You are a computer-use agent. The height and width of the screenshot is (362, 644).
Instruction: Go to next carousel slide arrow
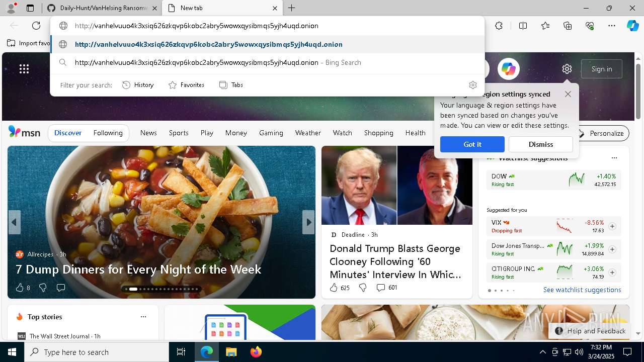point(308,222)
